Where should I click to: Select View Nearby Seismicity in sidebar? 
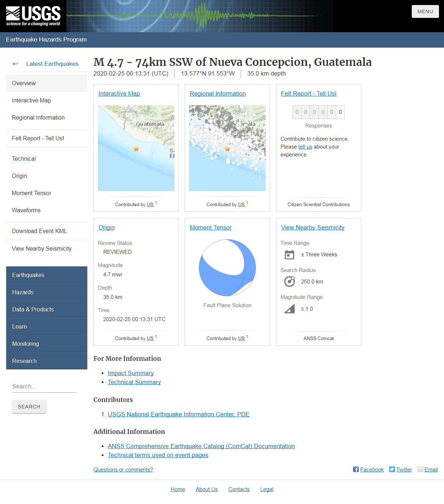47,248
